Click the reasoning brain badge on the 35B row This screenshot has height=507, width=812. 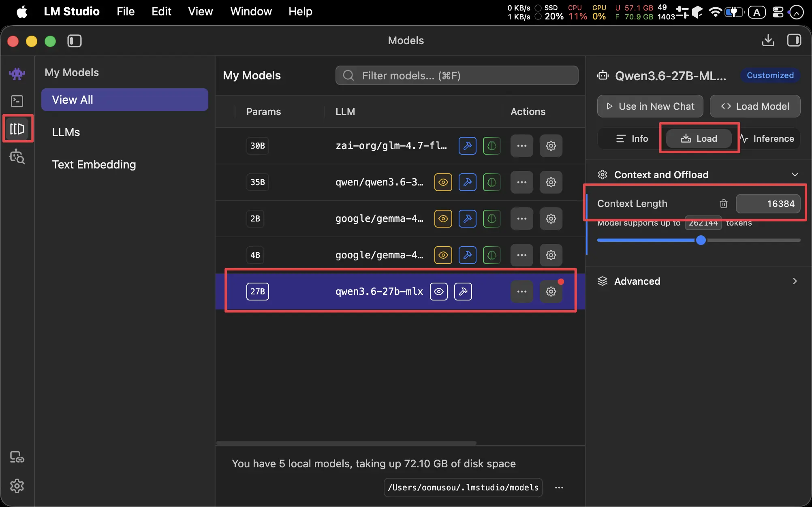[491, 182]
